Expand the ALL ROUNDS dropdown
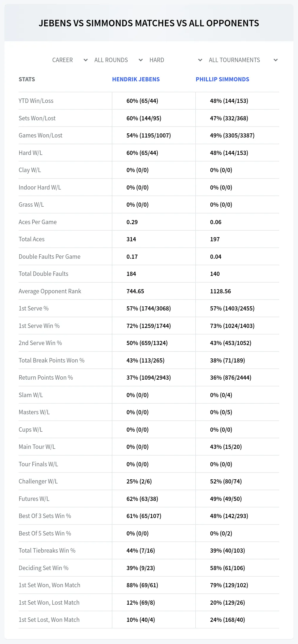The width and height of the screenshot is (298, 644). (118, 60)
